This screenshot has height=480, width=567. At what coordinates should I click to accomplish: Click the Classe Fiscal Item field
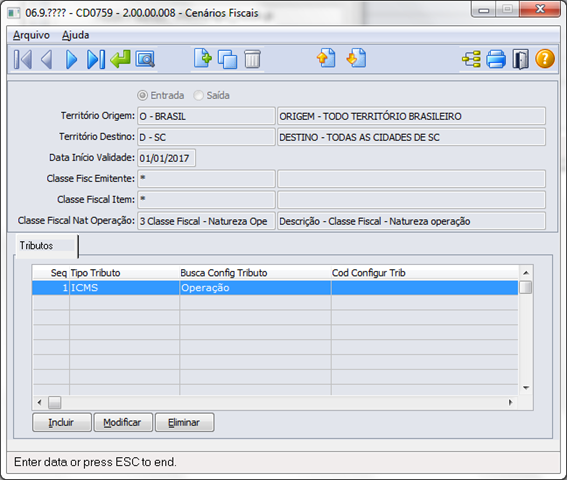click(x=206, y=200)
